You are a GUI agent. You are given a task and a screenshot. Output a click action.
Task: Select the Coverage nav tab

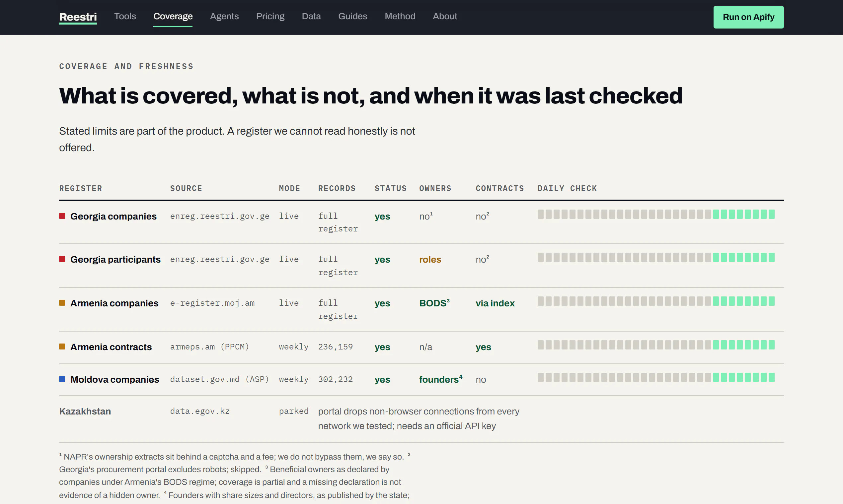pyautogui.click(x=173, y=16)
